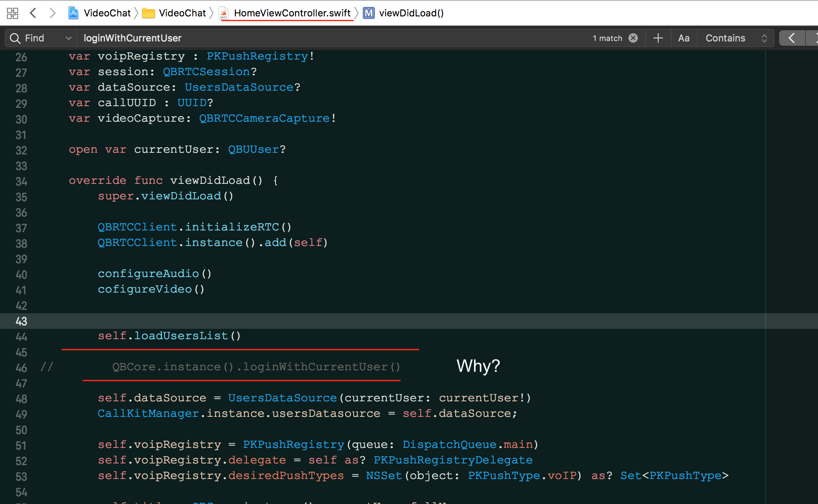Click the M method icon beside viewDidLoad()
The image size is (818, 504).
coord(368,13)
